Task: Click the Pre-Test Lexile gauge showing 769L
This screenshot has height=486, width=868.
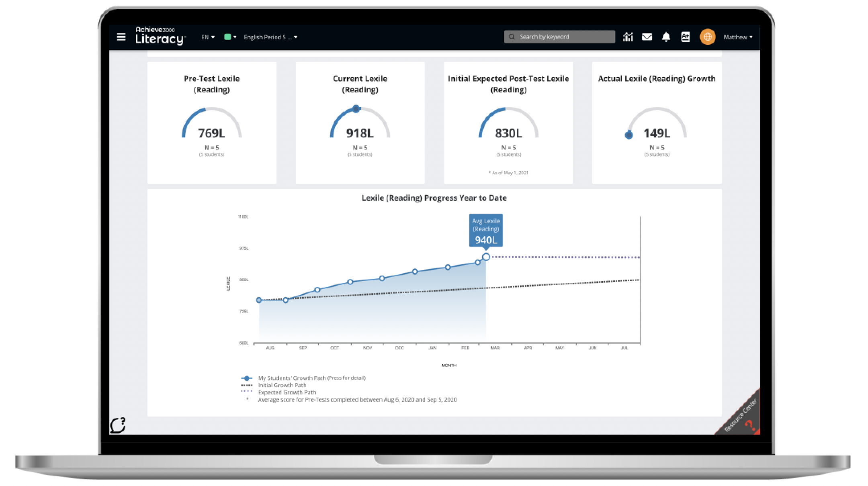Action: point(212,123)
